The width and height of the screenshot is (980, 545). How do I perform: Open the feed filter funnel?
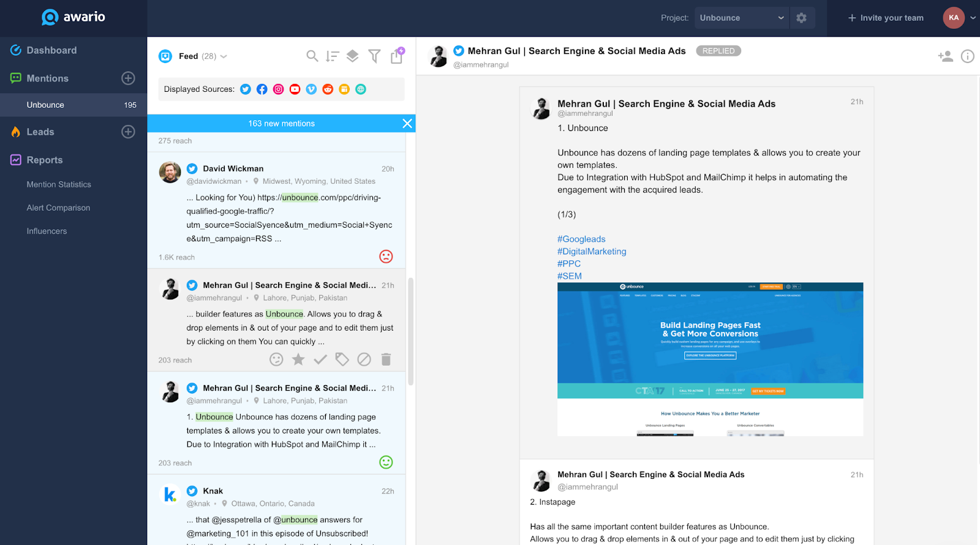374,56
